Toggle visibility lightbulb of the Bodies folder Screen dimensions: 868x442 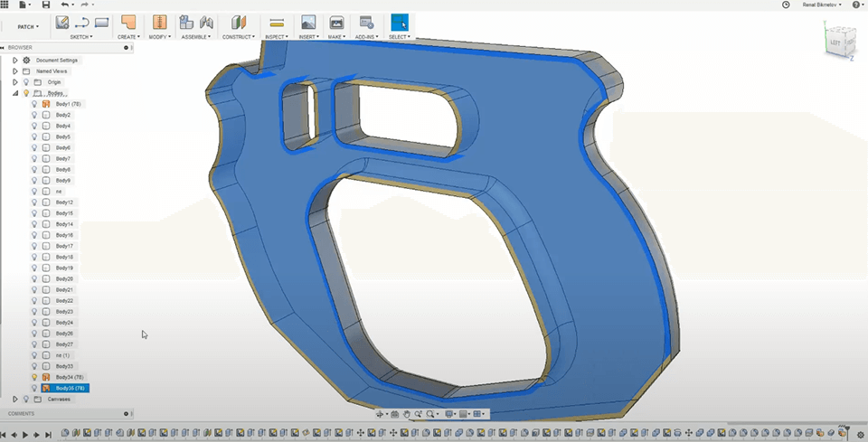[x=26, y=93]
